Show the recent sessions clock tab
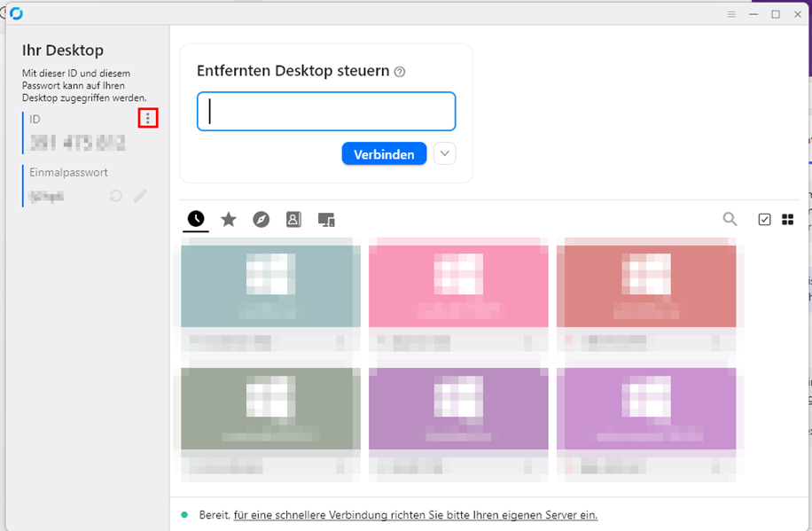The height and width of the screenshot is (531, 812). pos(196,219)
